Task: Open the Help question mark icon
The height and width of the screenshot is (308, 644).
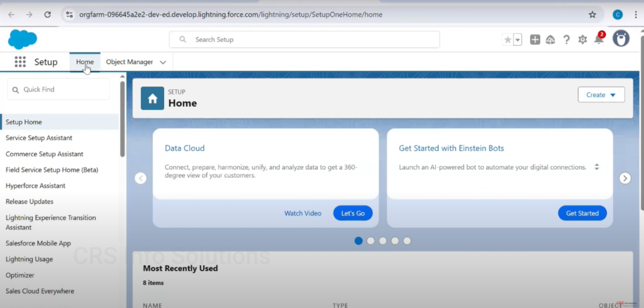Action: click(567, 40)
